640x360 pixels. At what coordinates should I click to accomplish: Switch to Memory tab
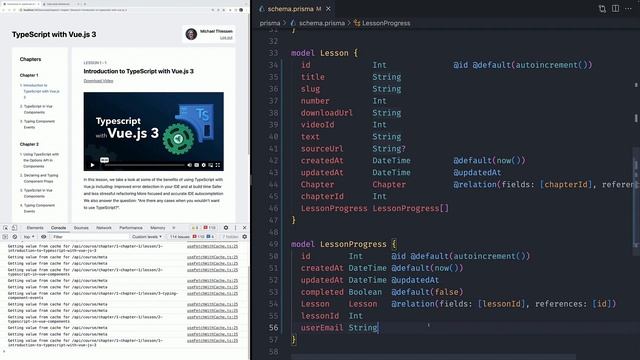[158, 228]
